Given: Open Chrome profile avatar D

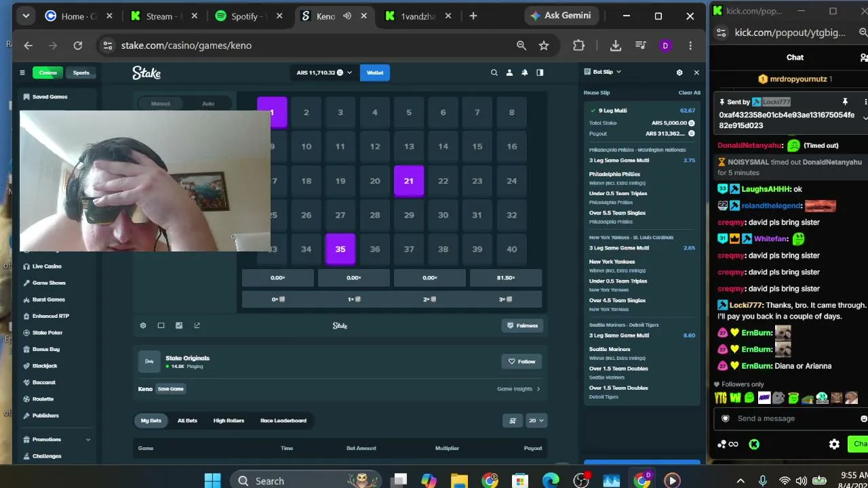Looking at the screenshot, I should pyautogui.click(x=665, y=45).
